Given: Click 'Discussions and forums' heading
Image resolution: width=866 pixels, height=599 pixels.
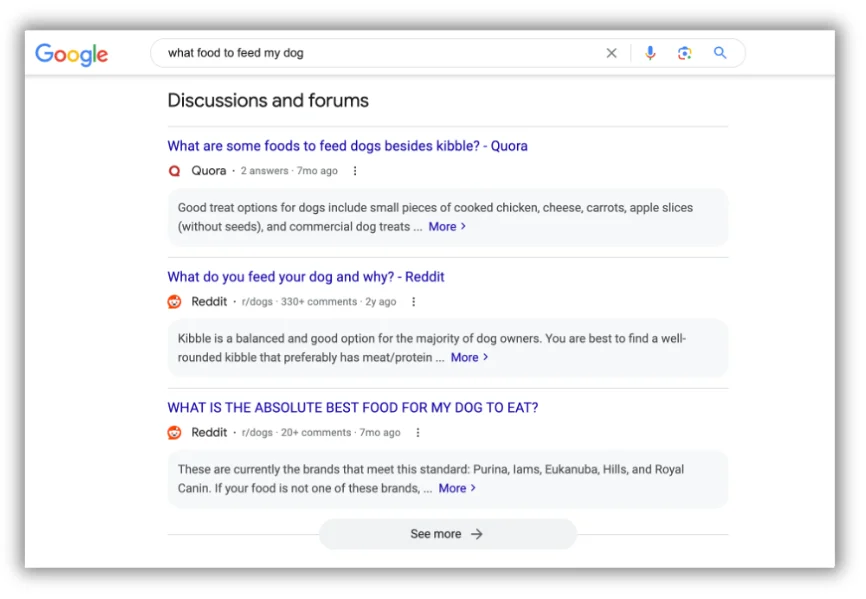Looking at the screenshot, I should click(x=268, y=100).
